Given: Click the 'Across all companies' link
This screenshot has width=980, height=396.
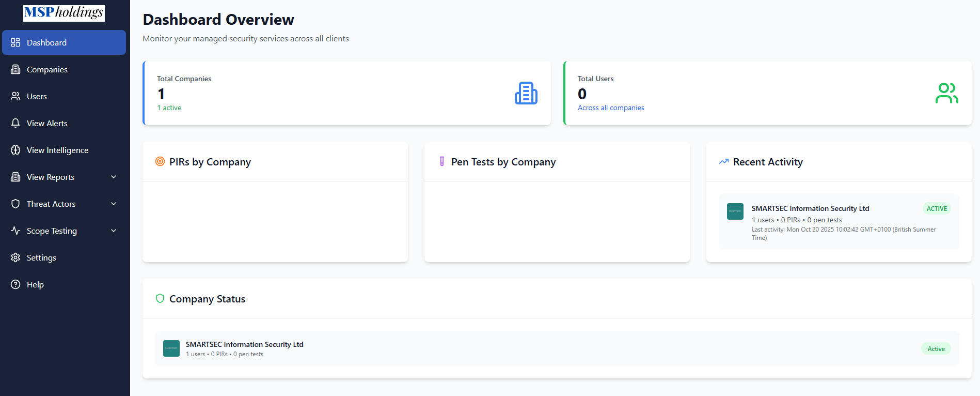Looking at the screenshot, I should (611, 108).
